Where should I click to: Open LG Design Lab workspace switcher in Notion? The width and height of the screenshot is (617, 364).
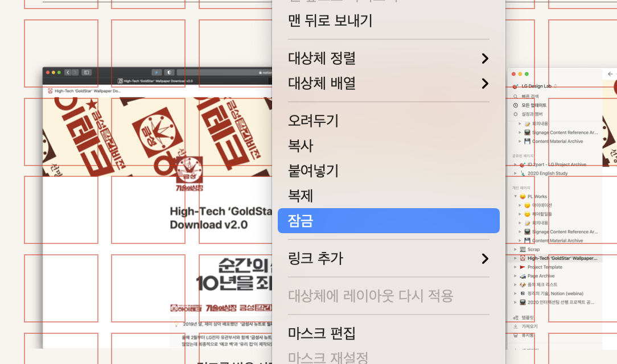tap(536, 86)
